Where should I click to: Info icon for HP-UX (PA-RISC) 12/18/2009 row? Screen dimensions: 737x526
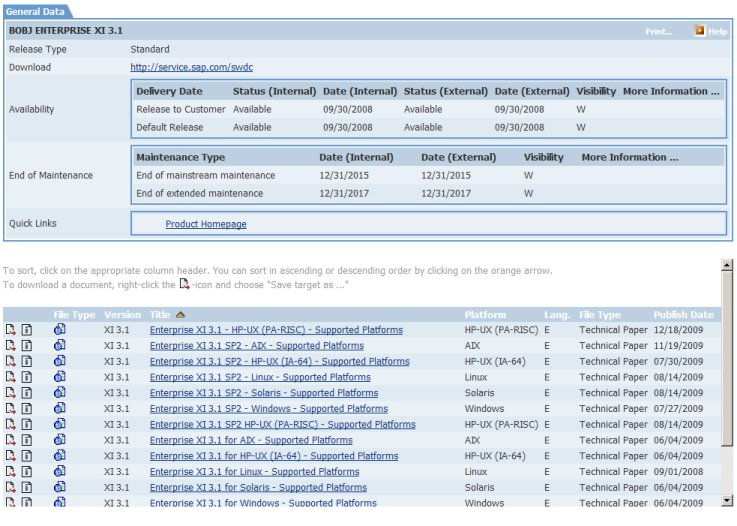27,330
